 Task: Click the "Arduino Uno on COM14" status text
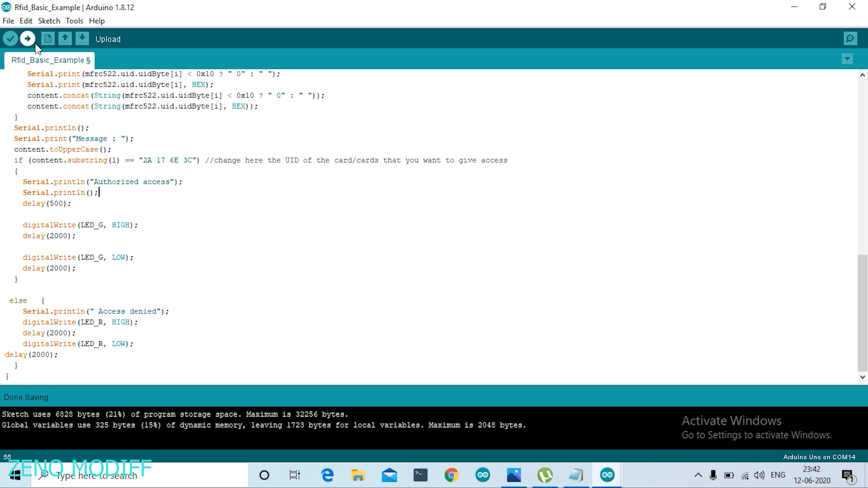(819, 457)
